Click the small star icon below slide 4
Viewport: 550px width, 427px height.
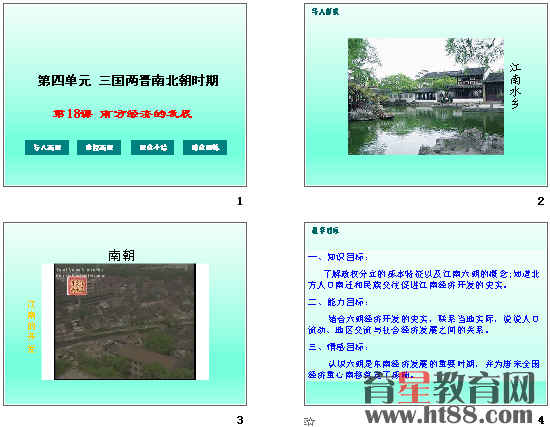(309, 420)
